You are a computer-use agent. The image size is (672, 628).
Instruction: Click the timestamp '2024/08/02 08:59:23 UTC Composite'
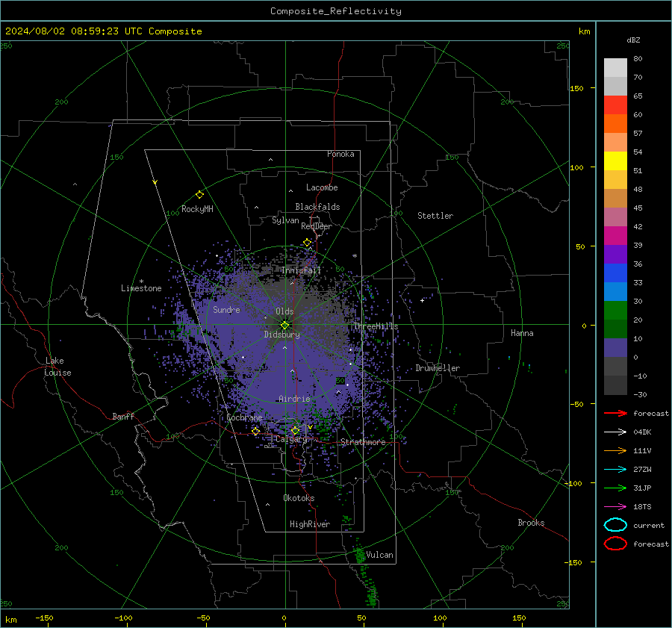click(104, 31)
